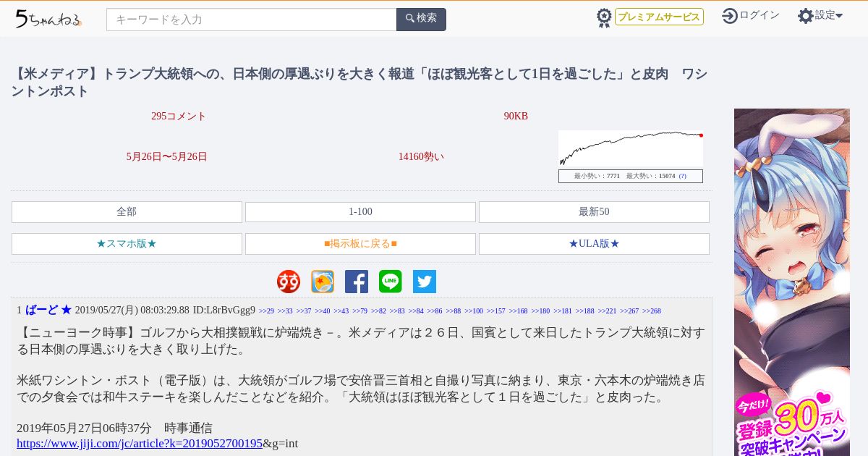The width and height of the screenshot is (868, 456).
Task: Click the 90KB size text
Action: point(516,116)
